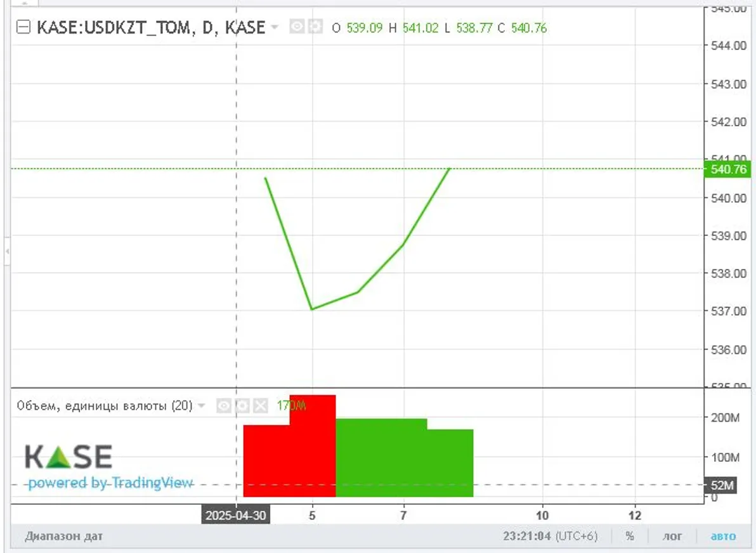Remove volume indicator with X icon
Screen dimensions: 756x553
[260, 406]
